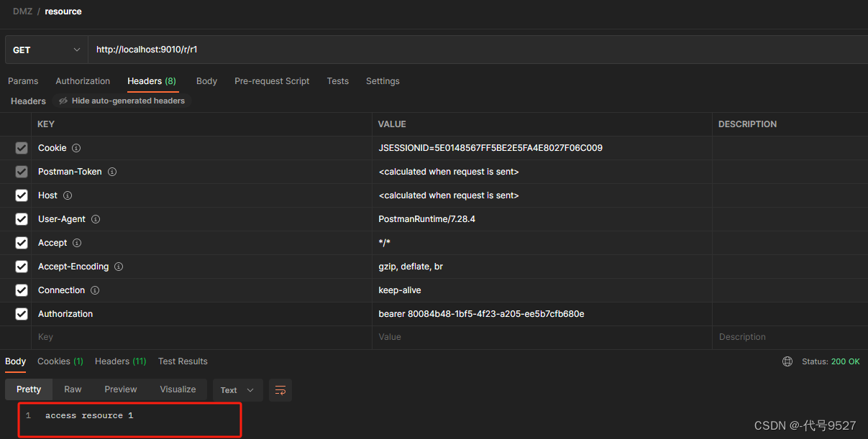Image resolution: width=868 pixels, height=439 pixels.
Task: Toggle the wrap lines icon in response
Action: click(280, 389)
